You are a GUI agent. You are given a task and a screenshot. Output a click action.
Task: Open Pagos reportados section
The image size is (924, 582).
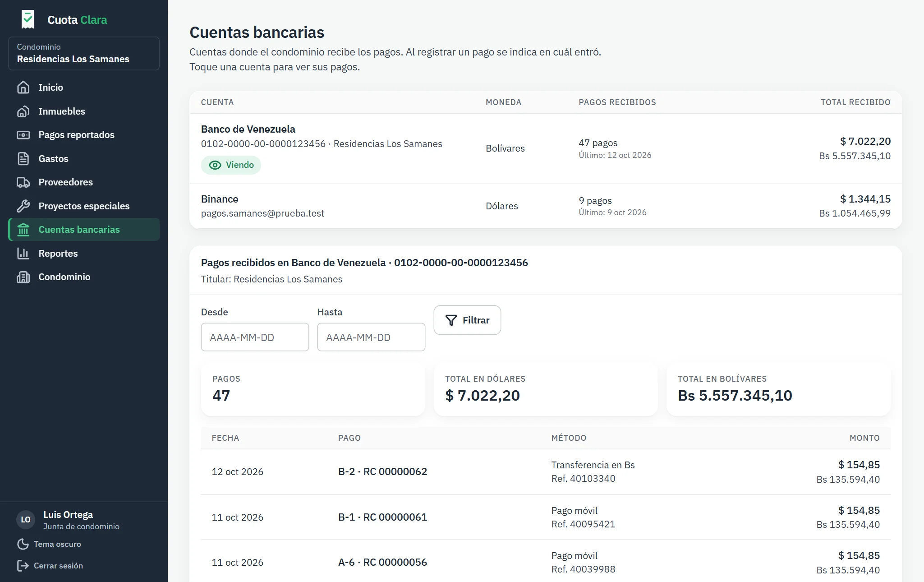point(84,135)
